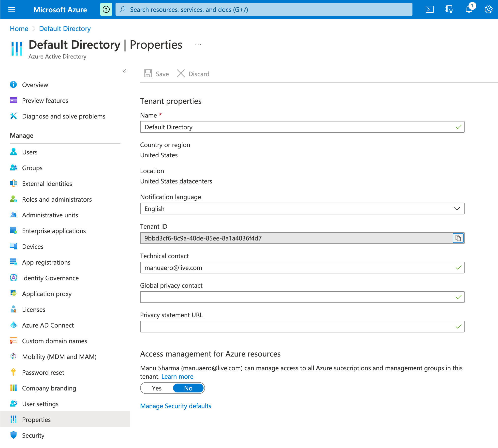Click the Preview features icon

(13, 100)
